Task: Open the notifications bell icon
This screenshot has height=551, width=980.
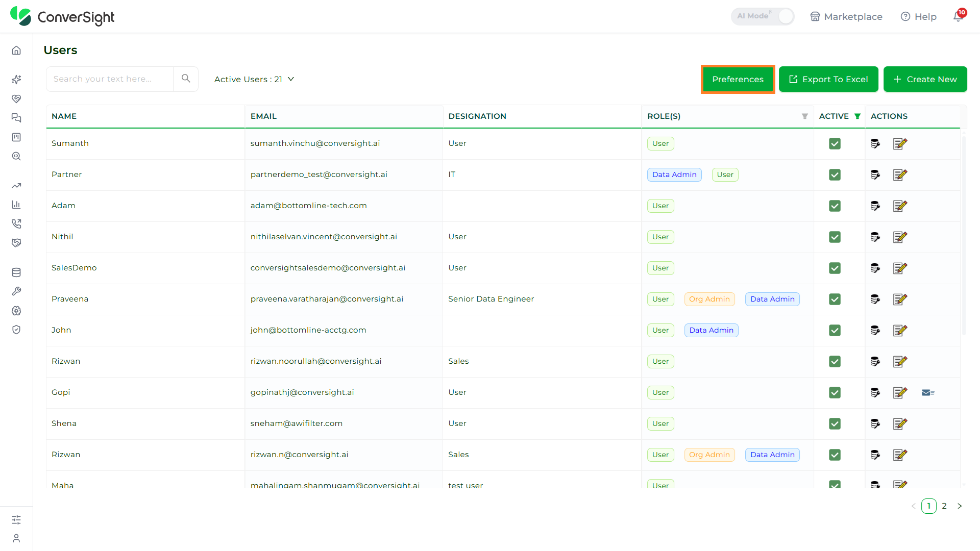Action: click(x=959, y=16)
